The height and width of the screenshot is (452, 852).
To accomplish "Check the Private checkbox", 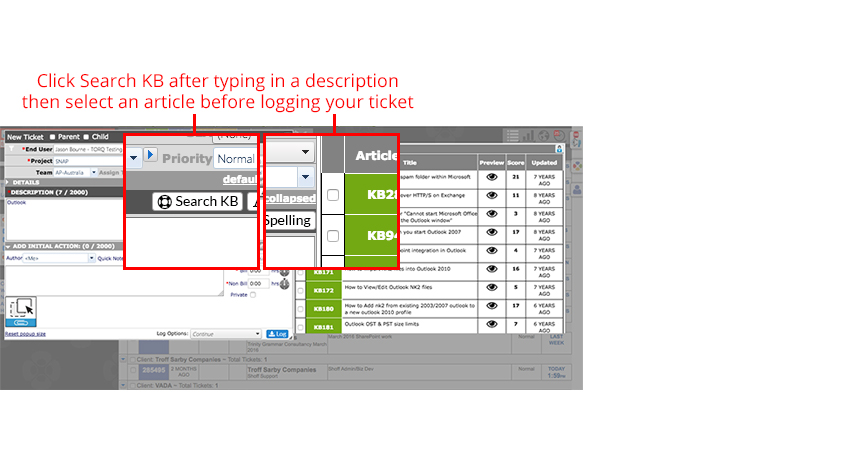I will [x=253, y=295].
